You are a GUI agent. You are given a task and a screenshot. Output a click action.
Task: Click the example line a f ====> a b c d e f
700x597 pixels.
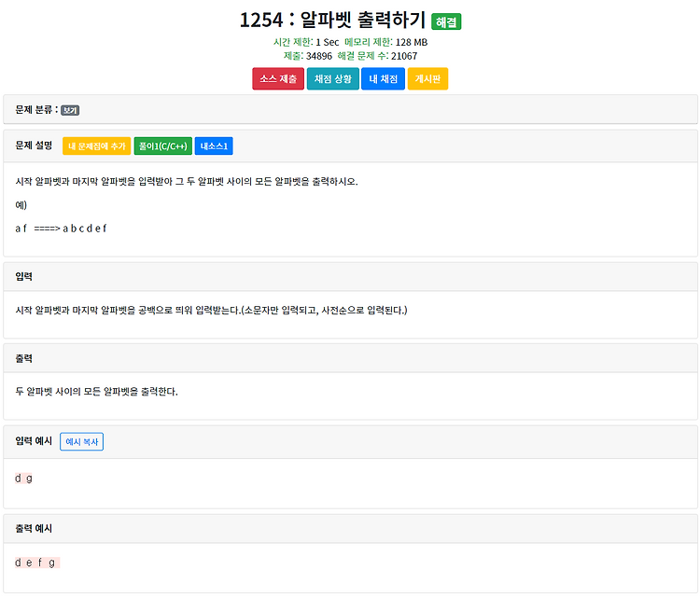coord(62,229)
